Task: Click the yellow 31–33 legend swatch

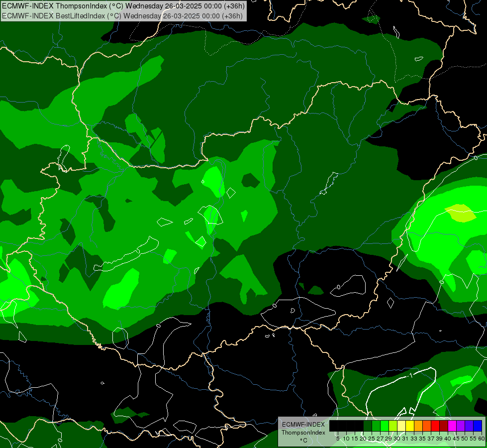Action: pos(410,426)
